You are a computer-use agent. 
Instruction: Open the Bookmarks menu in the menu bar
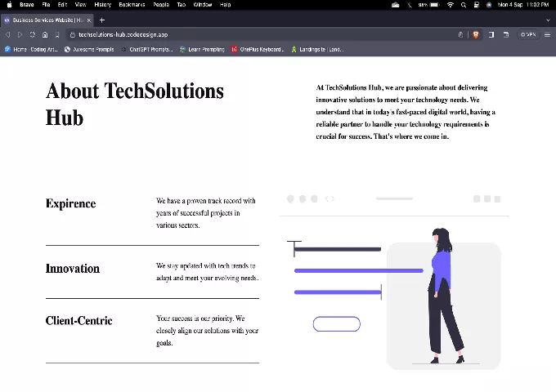[131, 5]
